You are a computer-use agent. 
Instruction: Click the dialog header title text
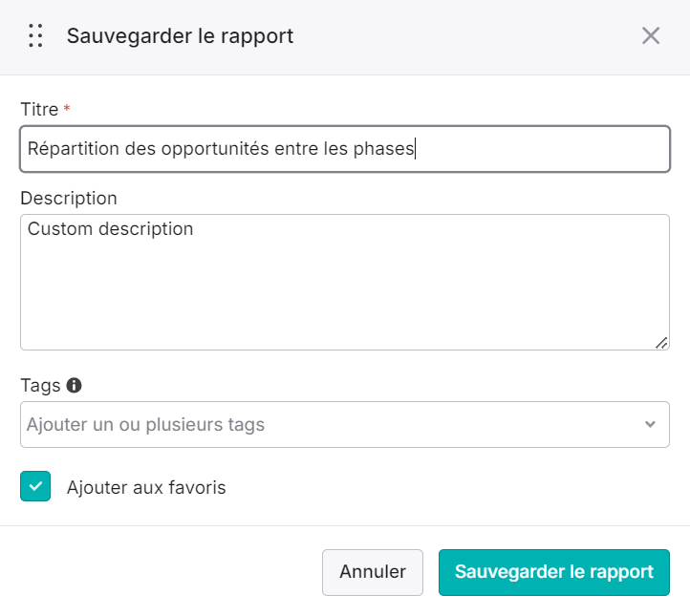click(180, 36)
